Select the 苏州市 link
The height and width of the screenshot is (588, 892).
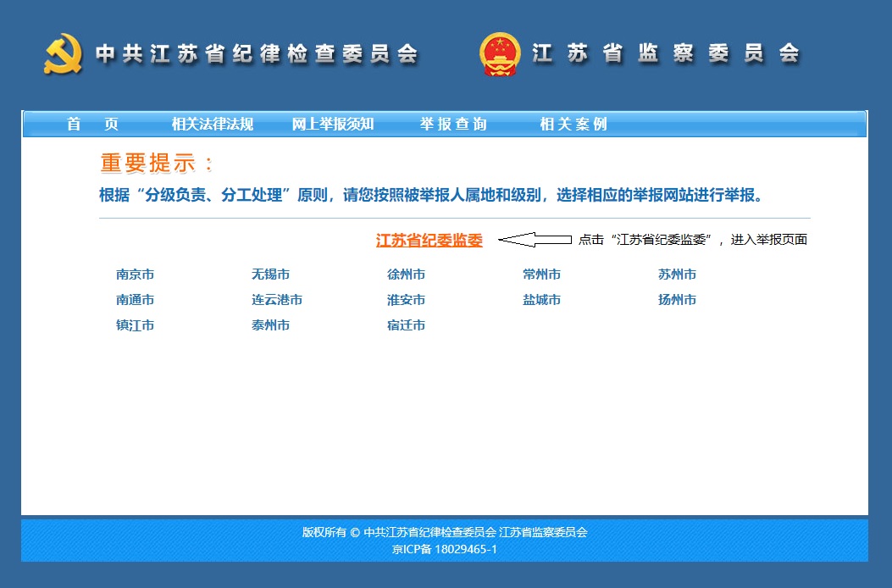click(x=676, y=275)
